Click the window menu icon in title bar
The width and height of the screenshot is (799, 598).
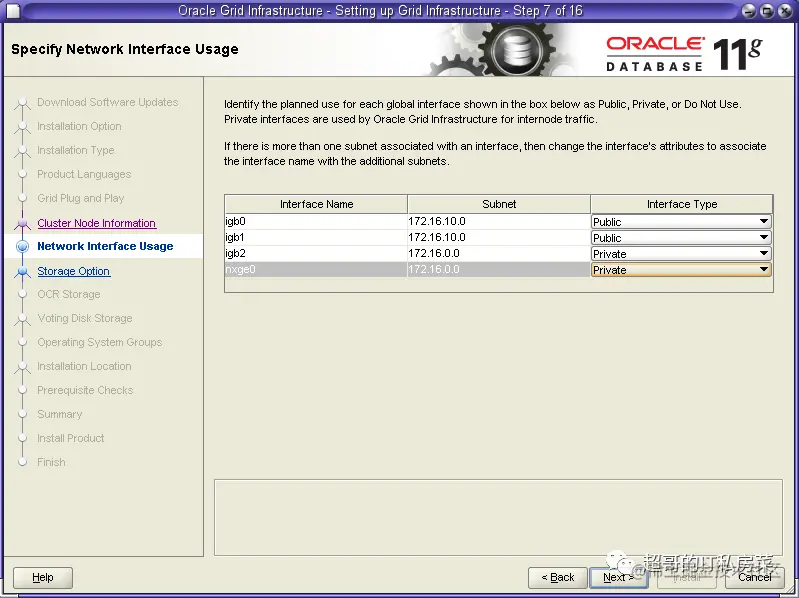(13, 11)
